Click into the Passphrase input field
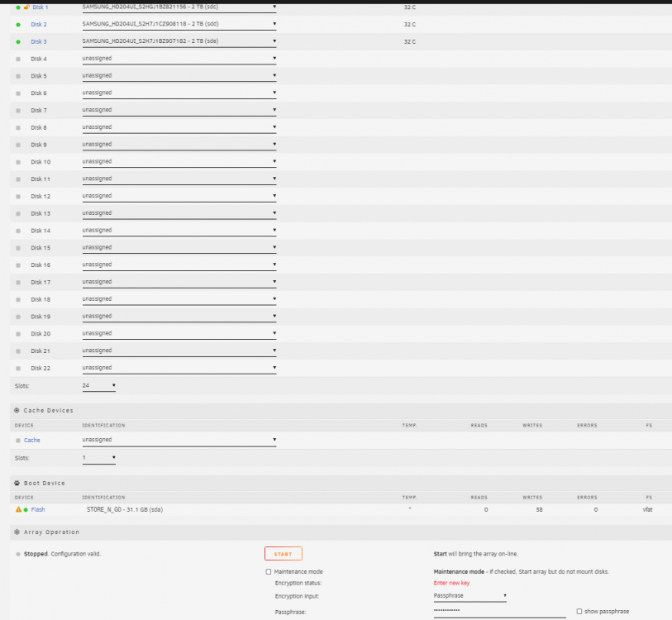The width and height of the screenshot is (672, 620). (499, 612)
